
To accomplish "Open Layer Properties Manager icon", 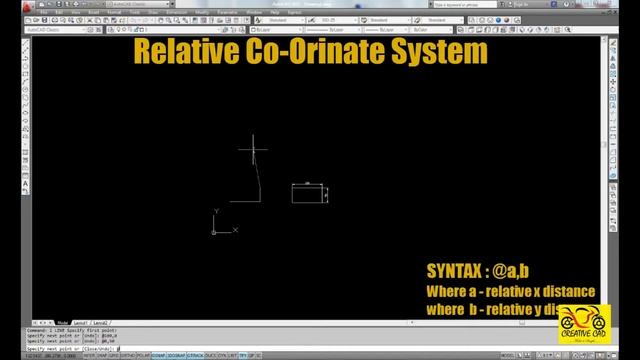I will point(111,30).
